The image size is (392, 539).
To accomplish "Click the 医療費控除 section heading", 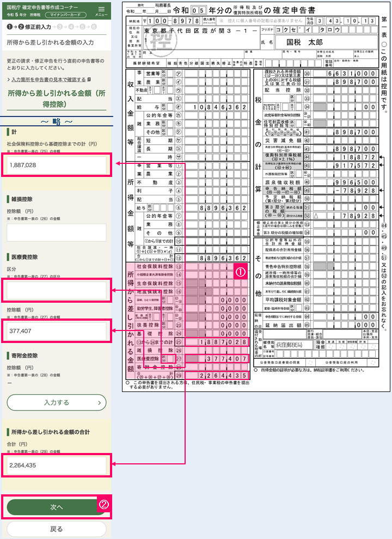I will (24, 257).
